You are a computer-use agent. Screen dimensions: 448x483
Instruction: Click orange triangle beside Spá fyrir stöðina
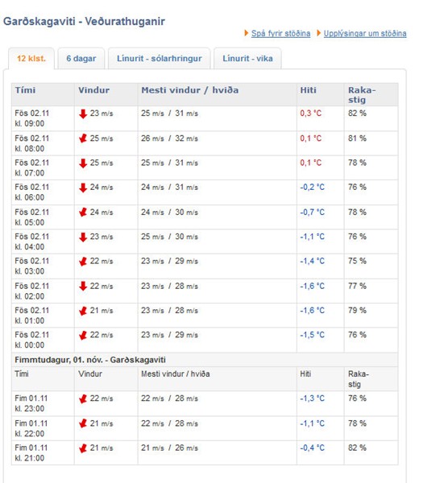tap(246, 33)
